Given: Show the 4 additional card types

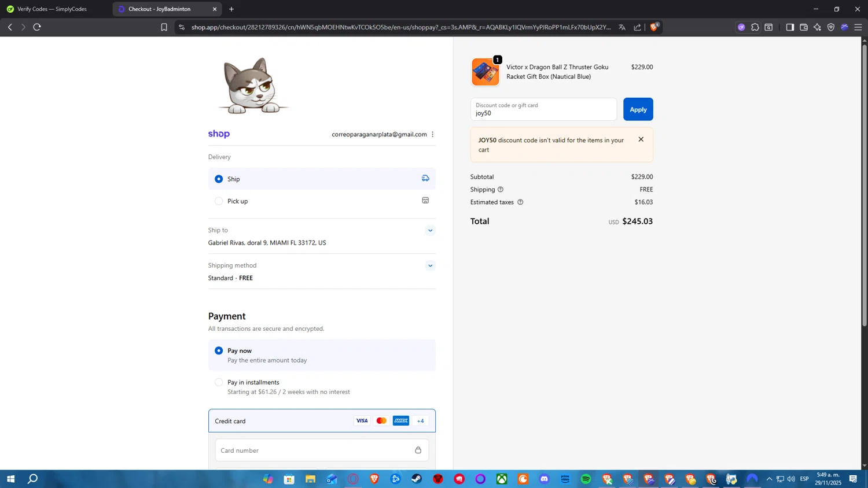Looking at the screenshot, I should tap(420, 421).
